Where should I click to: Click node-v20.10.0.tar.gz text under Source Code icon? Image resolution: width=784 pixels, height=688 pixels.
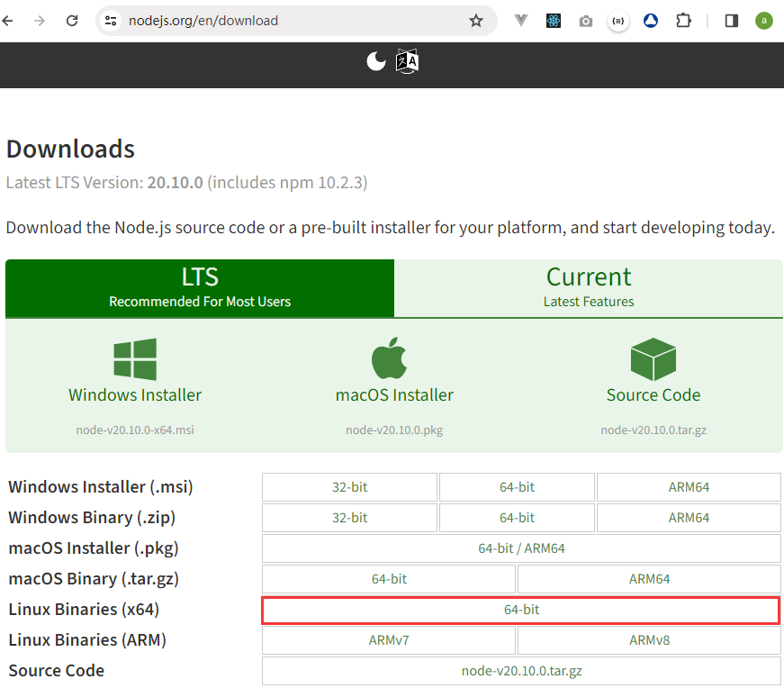(x=653, y=430)
